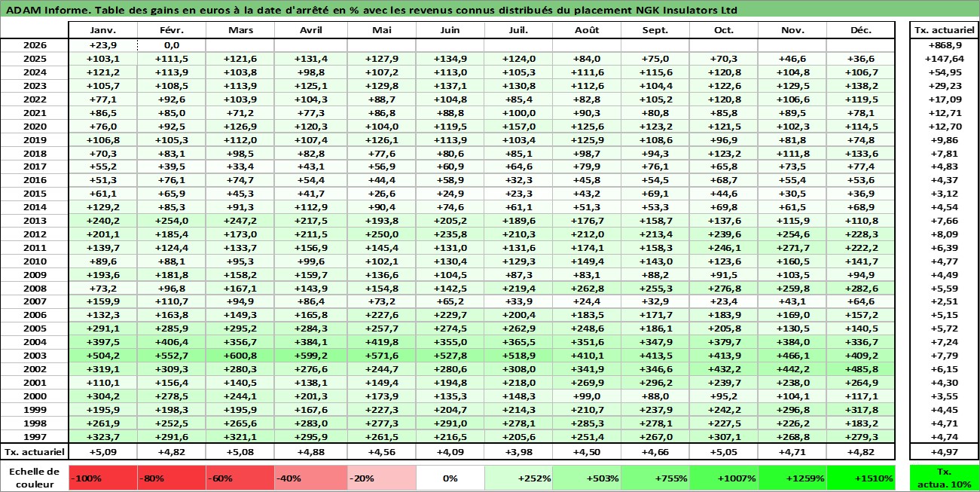The height and width of the screenshot is (492, 980).
Task: Click the -80% red color swatch
Action: point(171,478)
